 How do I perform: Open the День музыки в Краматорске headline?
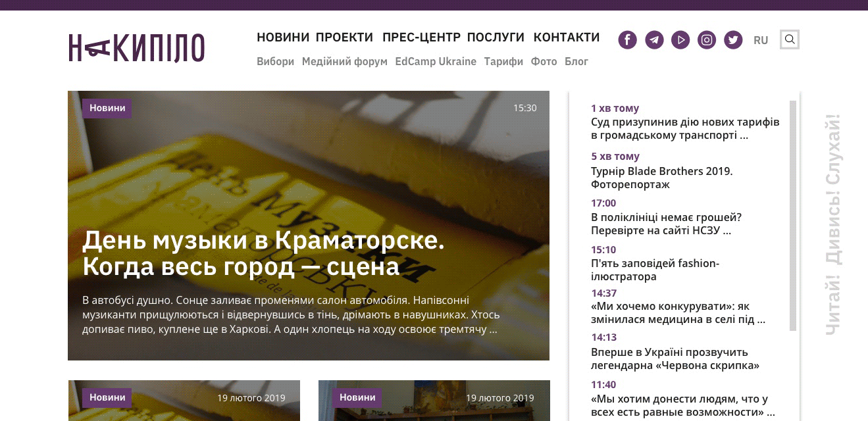pyautogui.click(x=263, y=253)
